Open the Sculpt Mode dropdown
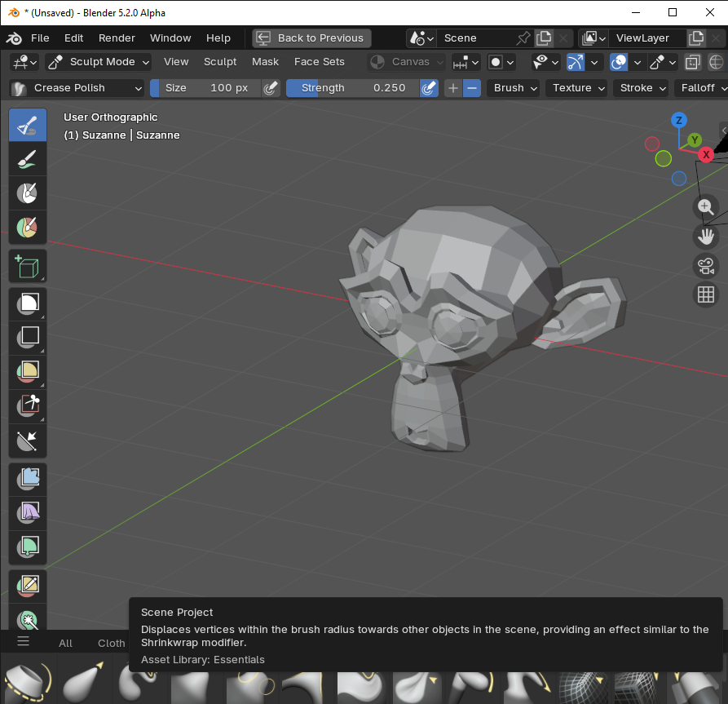 click(x=99, y=62)
